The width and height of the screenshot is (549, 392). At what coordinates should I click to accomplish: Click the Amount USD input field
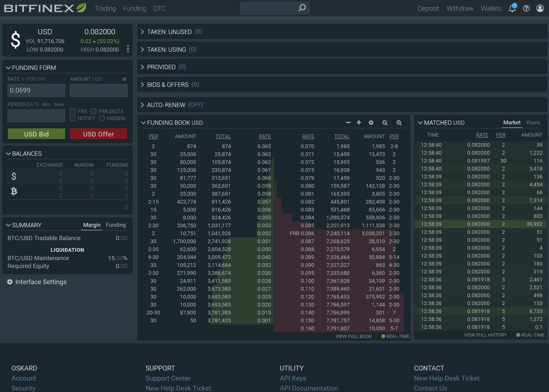pyautogui.click(x=98, y=90)
